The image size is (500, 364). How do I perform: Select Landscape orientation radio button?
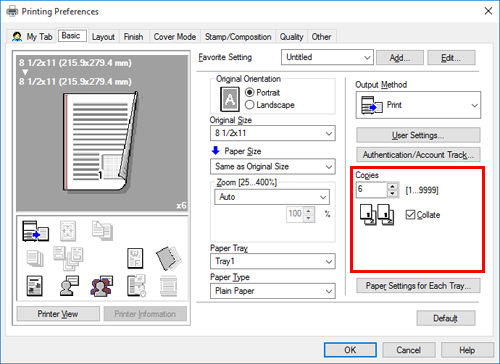coord(250,105)
